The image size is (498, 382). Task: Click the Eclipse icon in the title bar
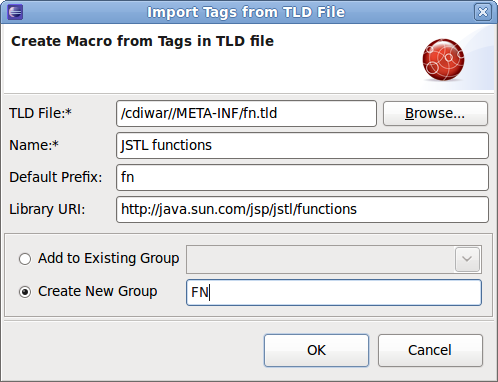15,12
